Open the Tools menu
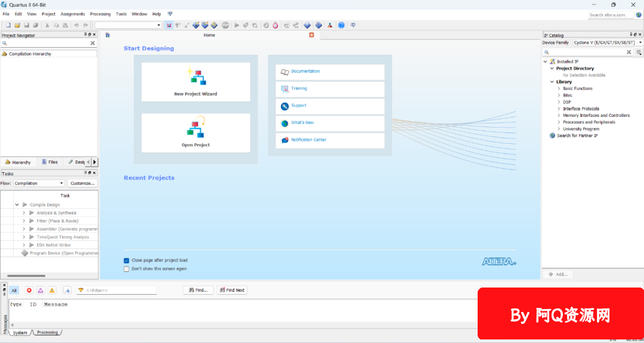Image resolution: width=644 pixels, height=343 pixels. (x=121, y=14)
